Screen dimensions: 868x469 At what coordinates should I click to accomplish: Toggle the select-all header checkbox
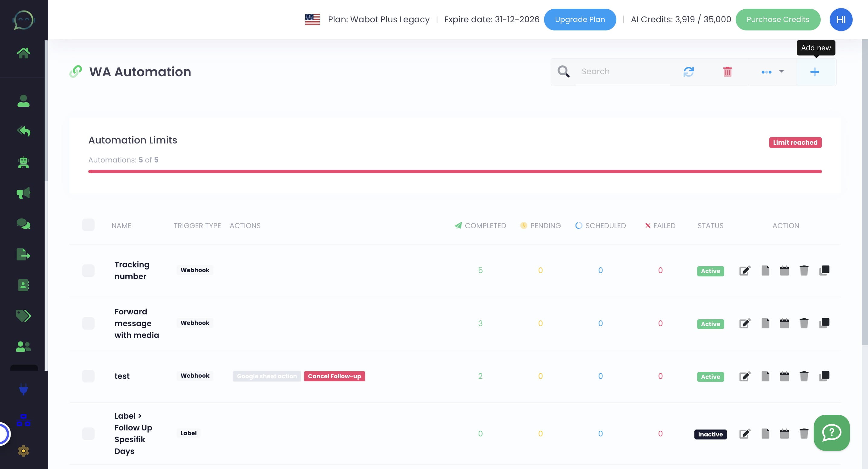tap(88, 225)
